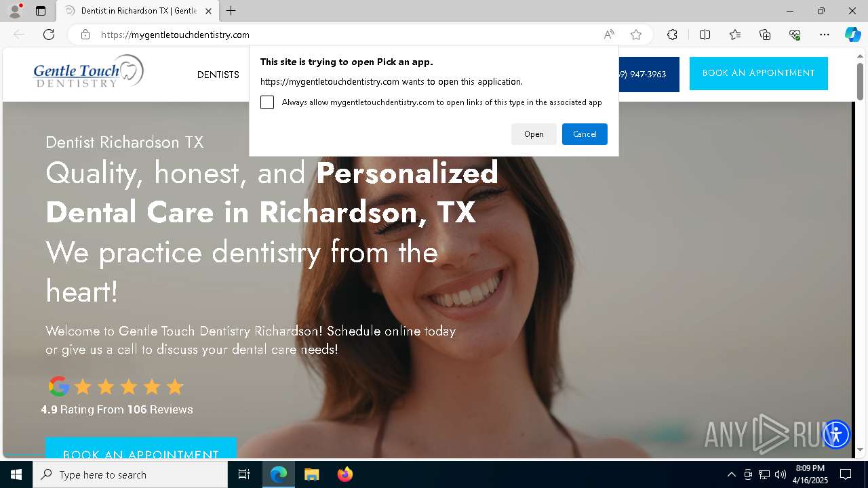Click Cancel in the app dialog
The image size is (868, 488).
pos(585,134)
